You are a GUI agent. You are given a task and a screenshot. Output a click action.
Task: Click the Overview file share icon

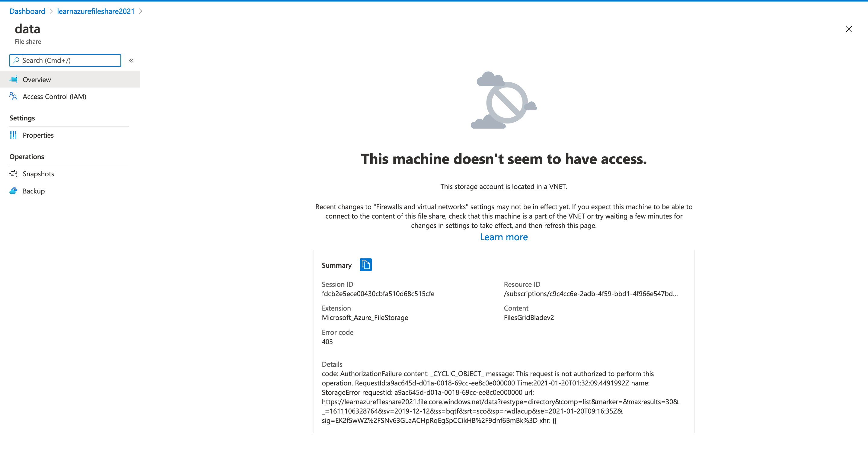[x=14, y=79]
